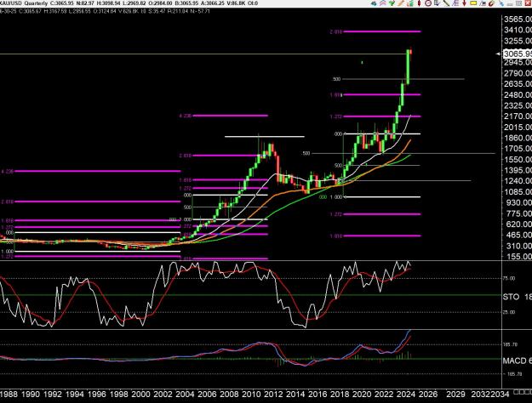The width and height of the screenshot is (532, 403).
Task: Click the green down-arrow toolbar icon
Action: (392, 3)
